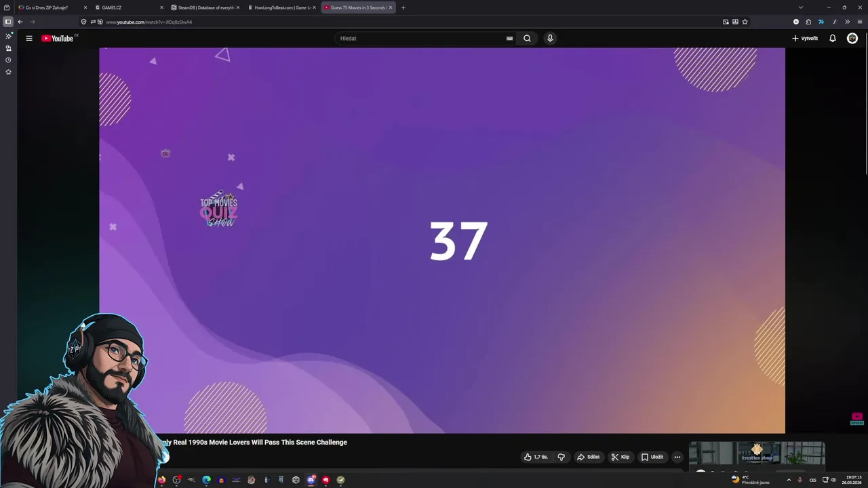Start voice search with microphone
Screen dimensions: 868x488
(x=550, y=39)
